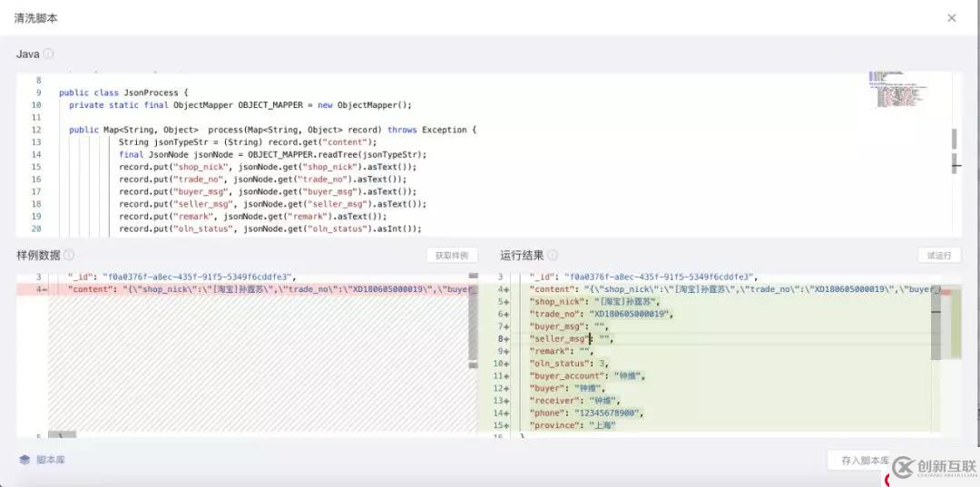Click the 脚本库 stack icon
This screenshot has height=487, width=980.
[x=24, y=460]
